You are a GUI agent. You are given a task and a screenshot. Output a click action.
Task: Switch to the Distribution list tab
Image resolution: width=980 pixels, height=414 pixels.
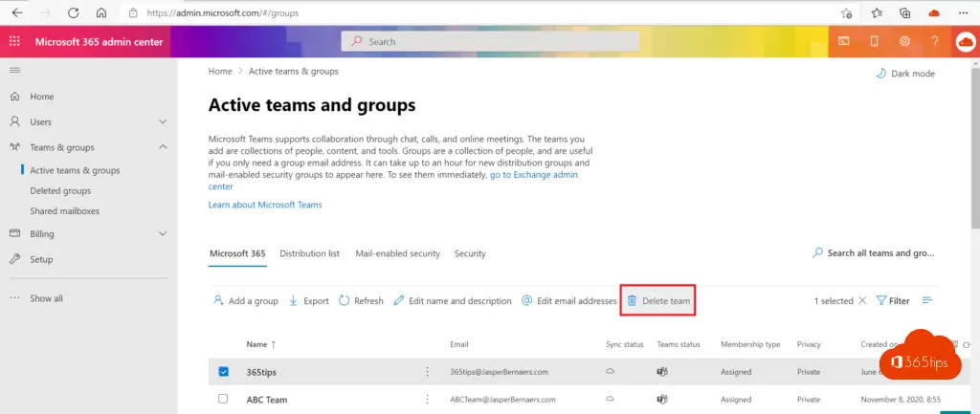click(309, 253)
